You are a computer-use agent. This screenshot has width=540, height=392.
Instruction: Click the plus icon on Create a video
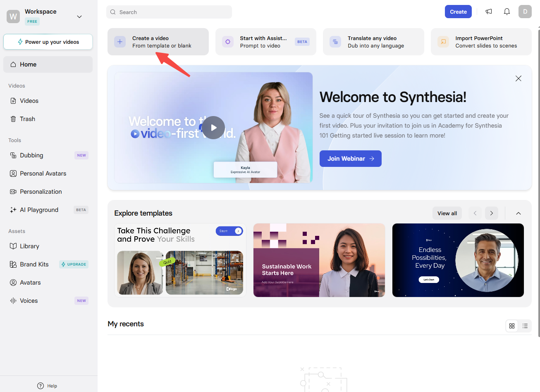[x=120, y=42]
